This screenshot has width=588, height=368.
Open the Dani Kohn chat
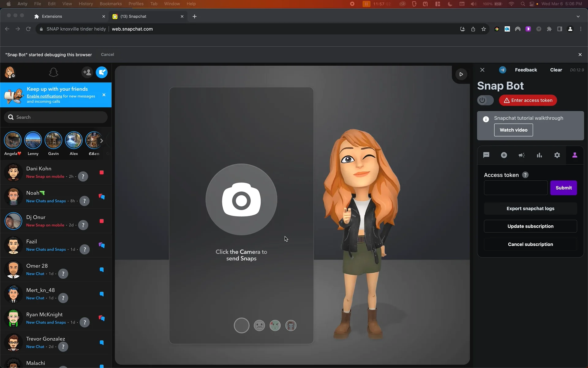pyautogui.click(x=56, y=172)
